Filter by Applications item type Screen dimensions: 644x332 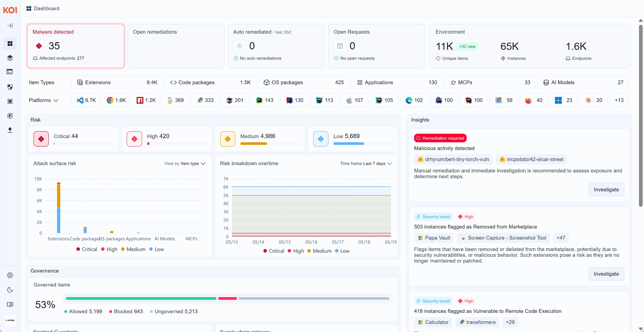coord(397,82)
